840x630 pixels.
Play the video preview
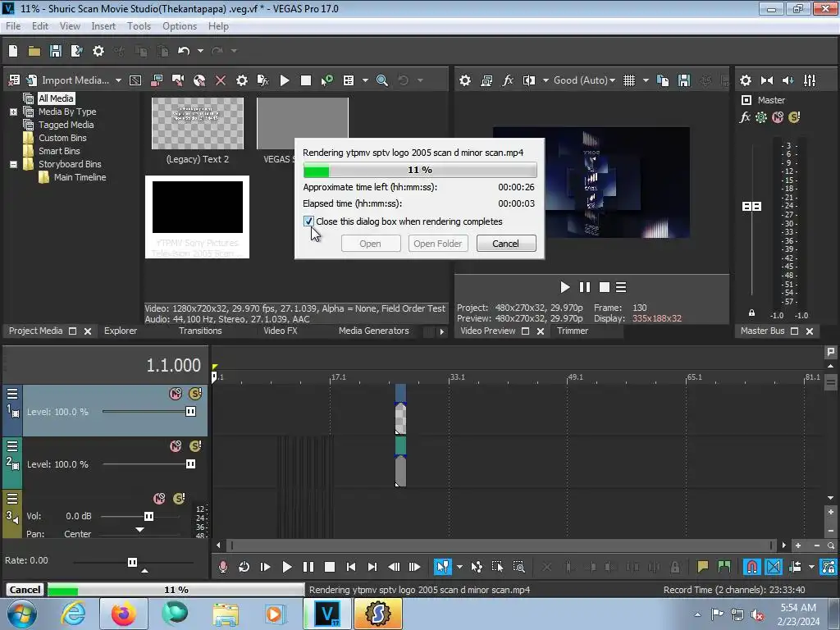(x=564, y=288)
